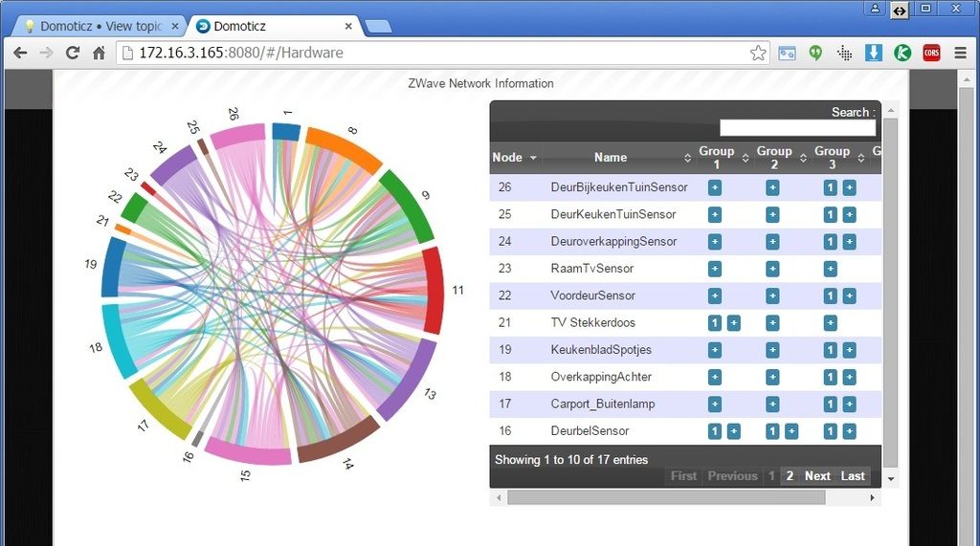Screen dimensions: 980x546
Task: Click the table scroll down arrow
Action: 891,479
